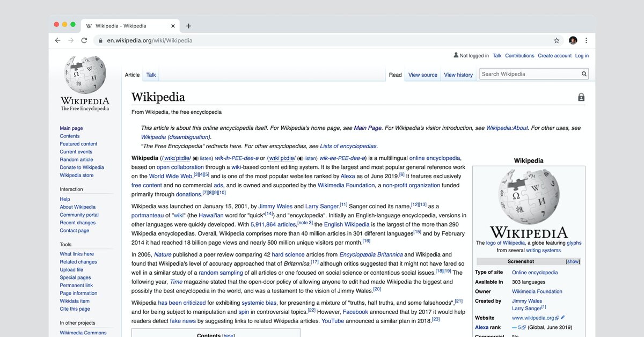Go to Main page in sidebar
This screenshot has width=644, height=337.
pos(71,128)
